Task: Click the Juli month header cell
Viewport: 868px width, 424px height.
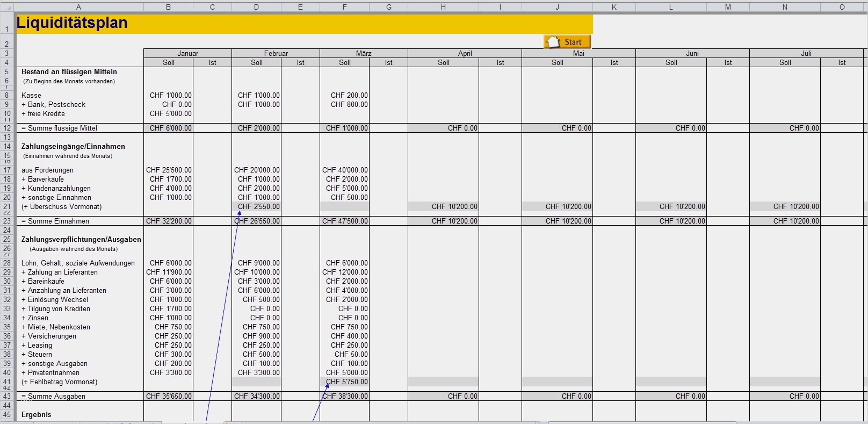Action: 806,53
